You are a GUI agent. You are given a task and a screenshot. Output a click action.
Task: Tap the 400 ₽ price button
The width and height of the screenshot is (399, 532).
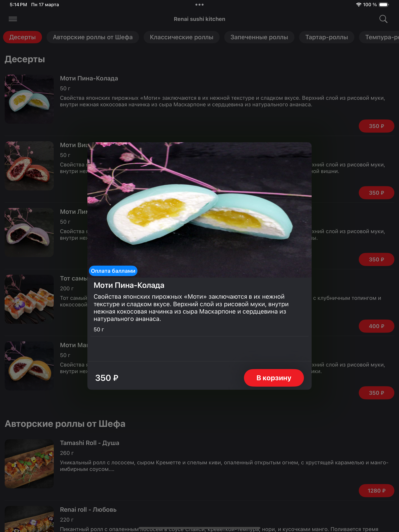click(376, 326)
